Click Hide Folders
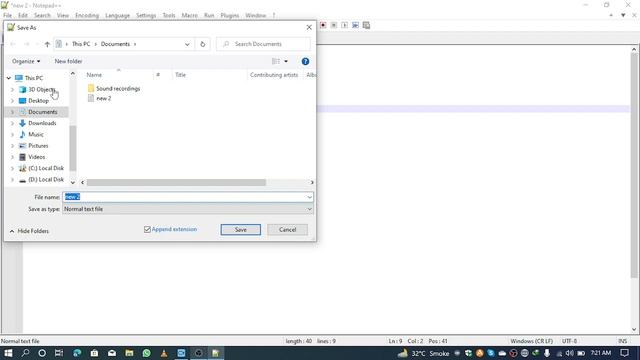 pyautogui.click(x=29, y=231)
